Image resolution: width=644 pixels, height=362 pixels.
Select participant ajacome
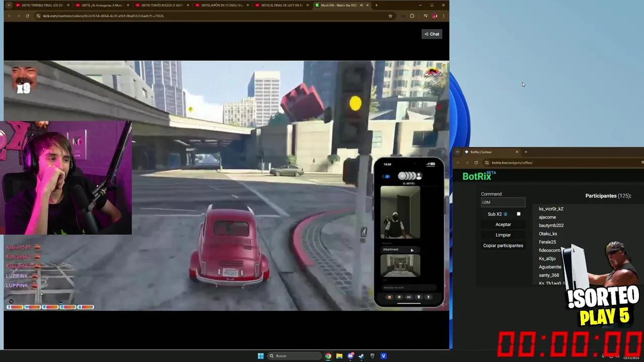[x=547, y=217]
